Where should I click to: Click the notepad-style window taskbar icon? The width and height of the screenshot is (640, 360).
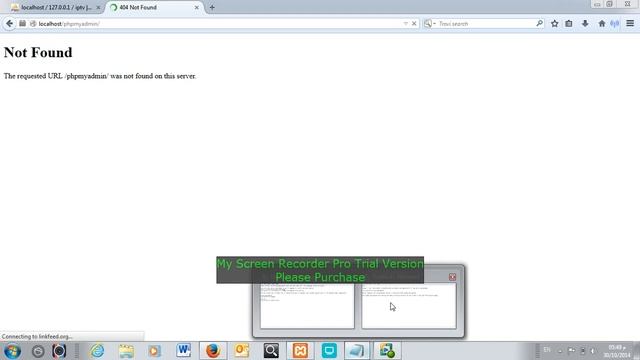[x=357, y=351]
